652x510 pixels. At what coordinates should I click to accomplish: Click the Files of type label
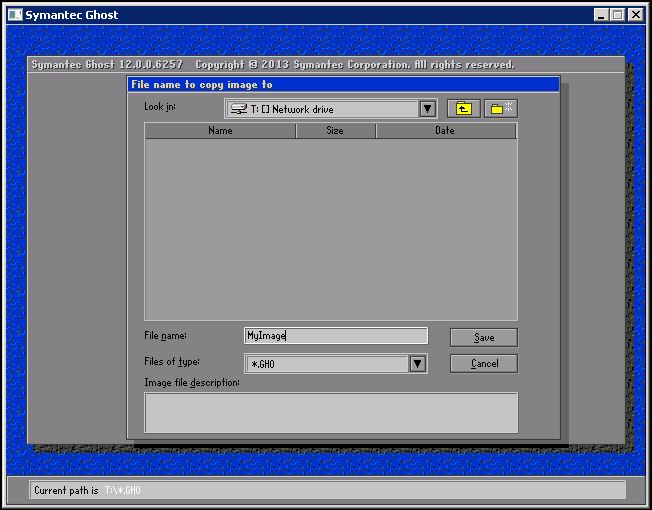point(172,362)
